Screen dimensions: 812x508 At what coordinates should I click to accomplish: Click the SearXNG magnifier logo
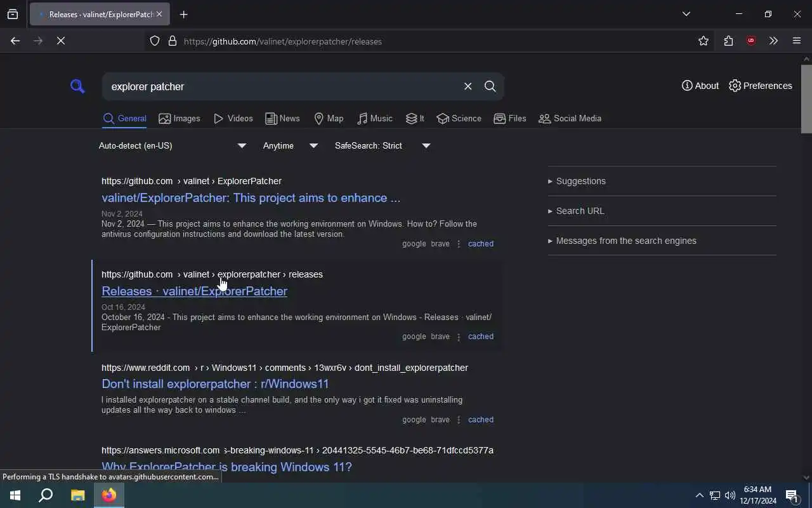coord(77,86)
